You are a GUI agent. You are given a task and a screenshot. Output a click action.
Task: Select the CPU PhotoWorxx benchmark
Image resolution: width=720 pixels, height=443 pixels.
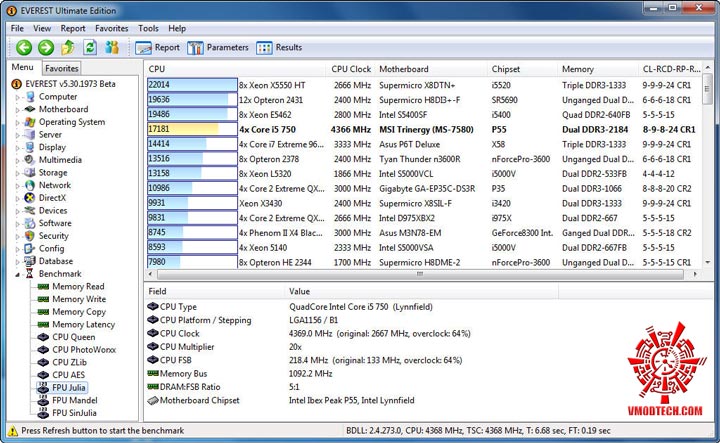point(77,350)
